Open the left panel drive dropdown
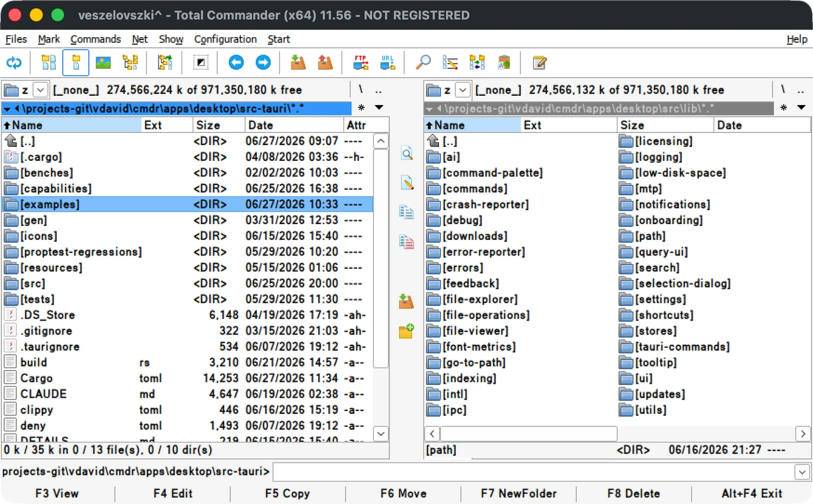Screen dimensions: 813x504 click(40, 90)
